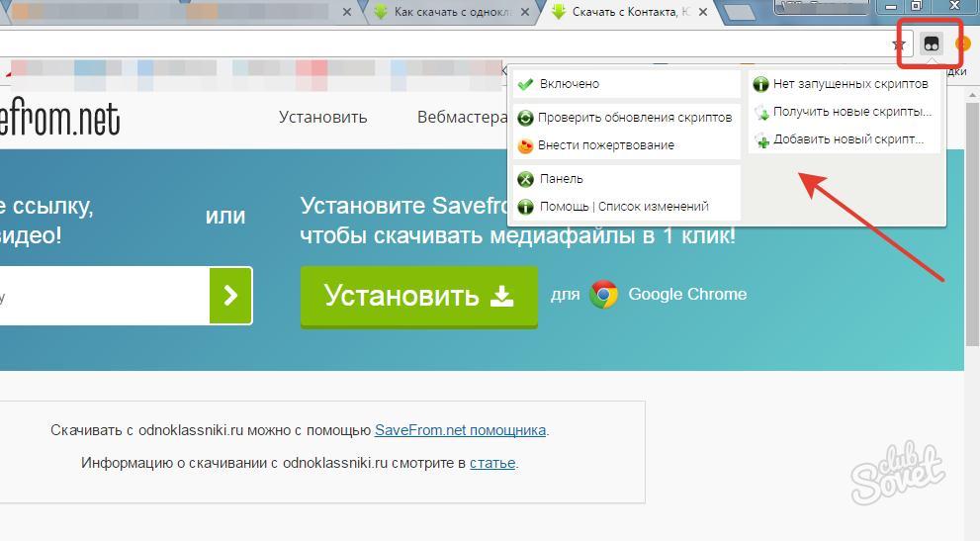This screenshot has width=980, height=541.
Task: Click the green tab favicon of Как скачать
Action: pyautogui.click(x=381, y=11)
